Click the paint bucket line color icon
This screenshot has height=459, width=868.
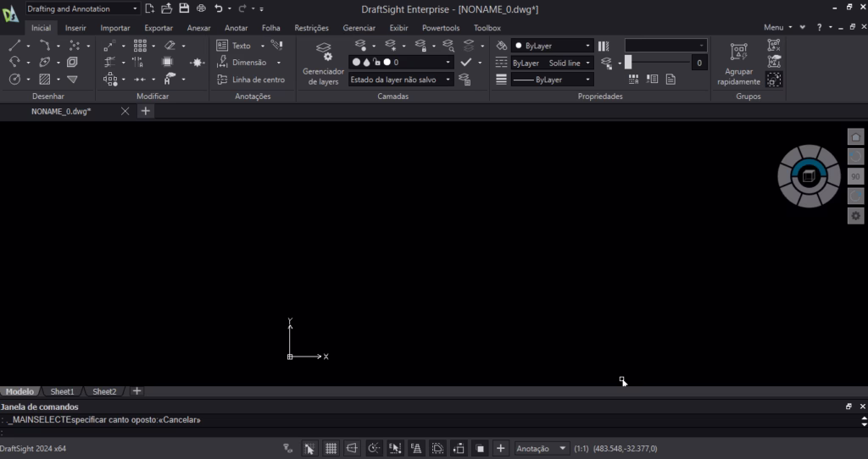(502, 46)
